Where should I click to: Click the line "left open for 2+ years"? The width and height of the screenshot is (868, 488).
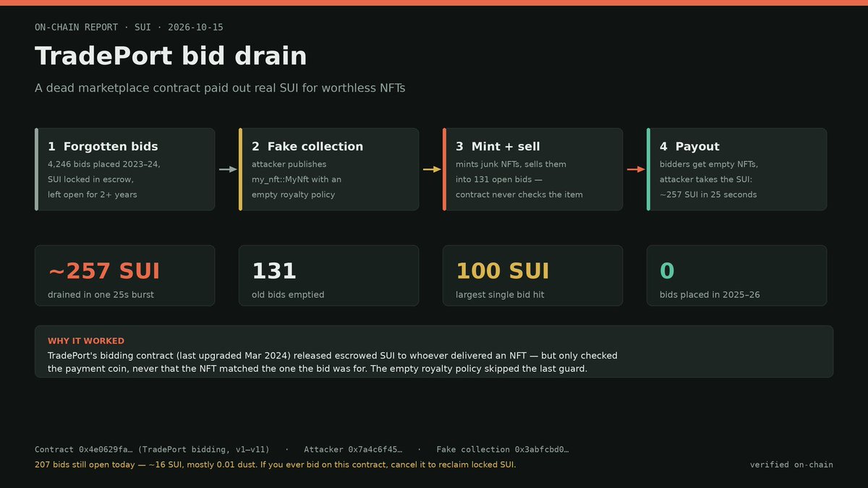click(92, 194)
